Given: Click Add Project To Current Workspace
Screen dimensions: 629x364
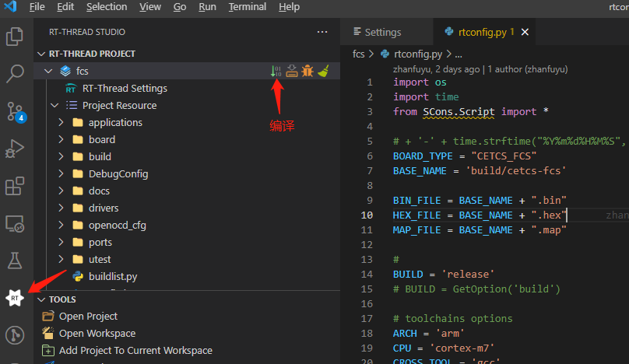Looking at the screenshot, I should (x=135, y=350).
